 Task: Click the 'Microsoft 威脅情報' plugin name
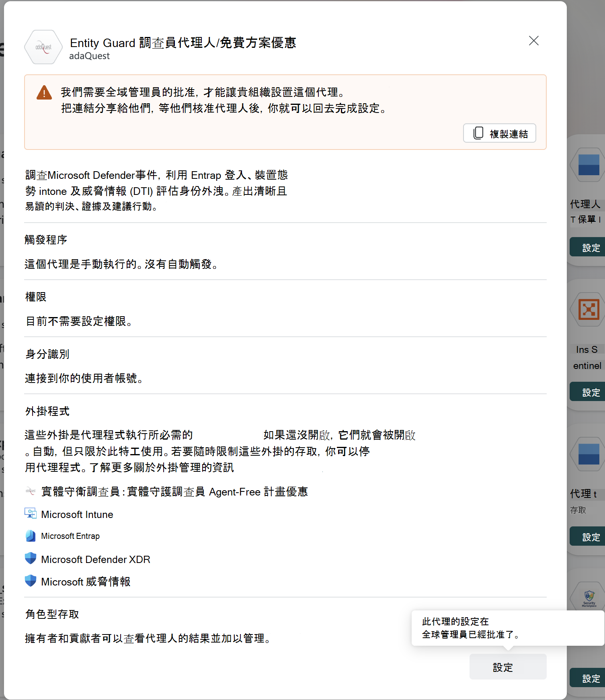(86, 581)
